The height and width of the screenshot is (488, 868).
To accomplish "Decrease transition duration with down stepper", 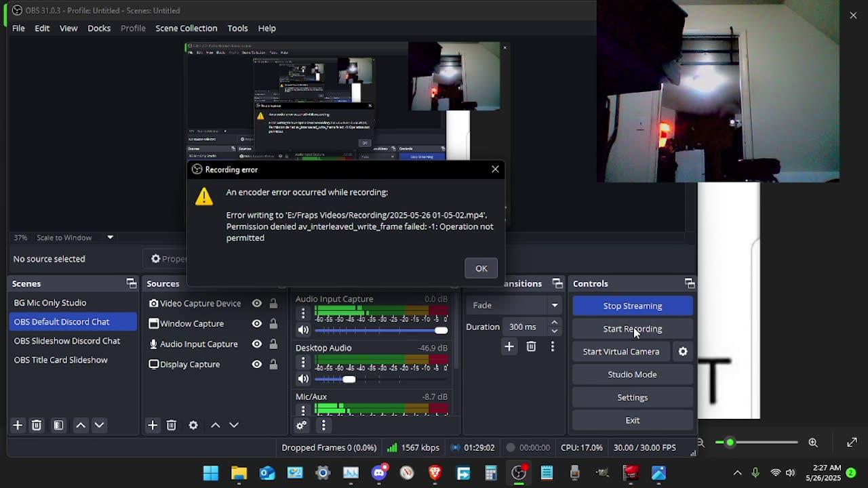I will pyautogui.click(x=555, y=331).
